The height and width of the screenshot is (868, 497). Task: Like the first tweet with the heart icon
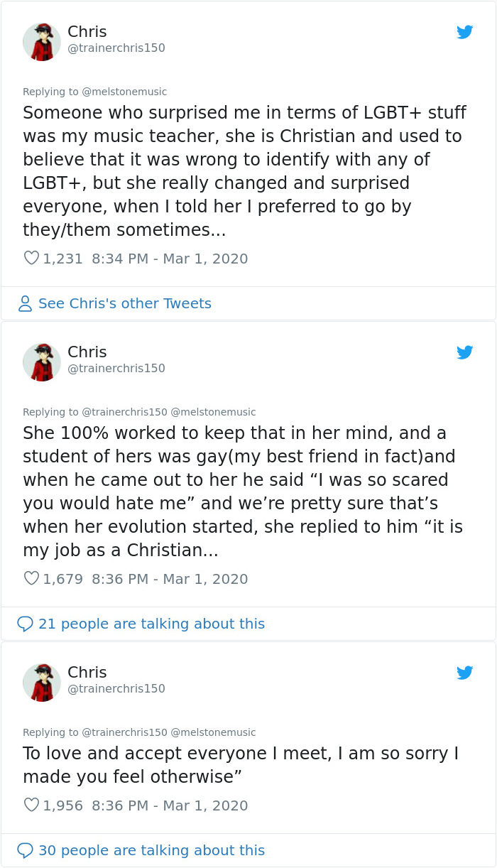click(x=31, y=258)
